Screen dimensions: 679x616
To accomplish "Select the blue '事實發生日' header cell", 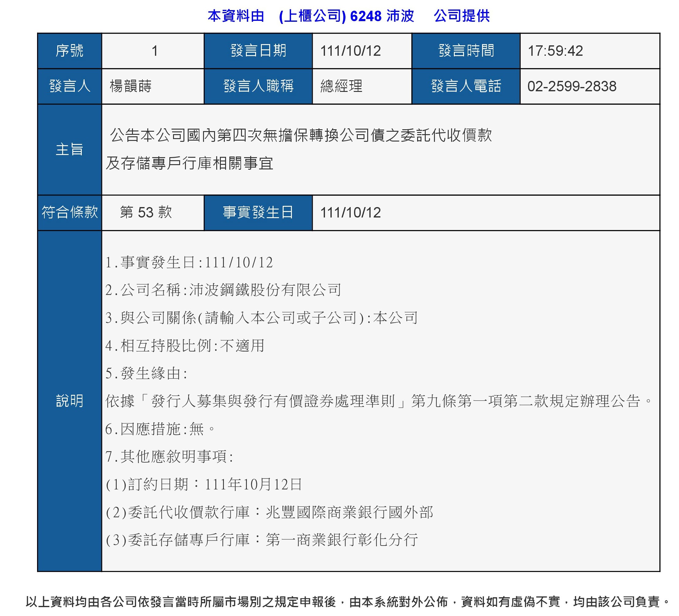I will click(258, 213).
